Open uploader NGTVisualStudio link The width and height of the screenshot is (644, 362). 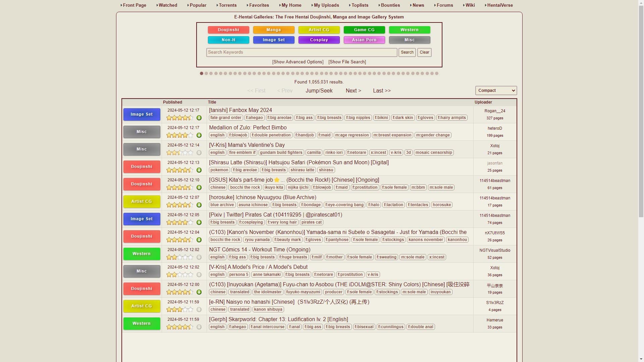495,250
